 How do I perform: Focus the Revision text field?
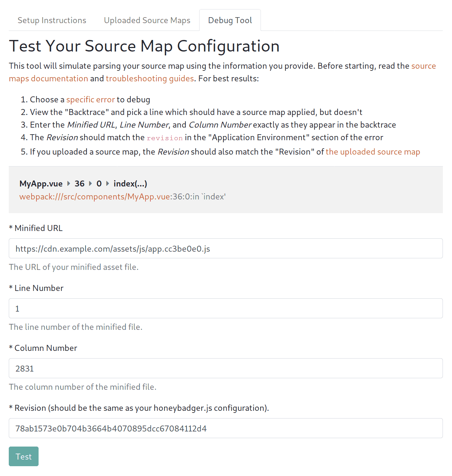[225, 428]
